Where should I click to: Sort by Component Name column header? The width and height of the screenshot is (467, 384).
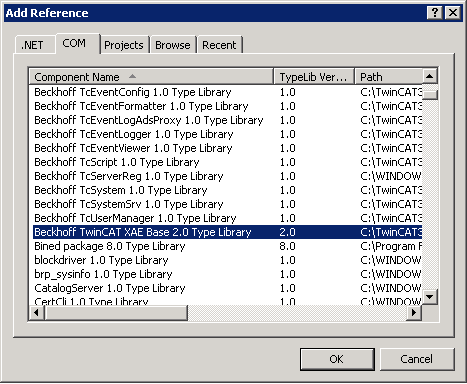click(x=151, y=77)
